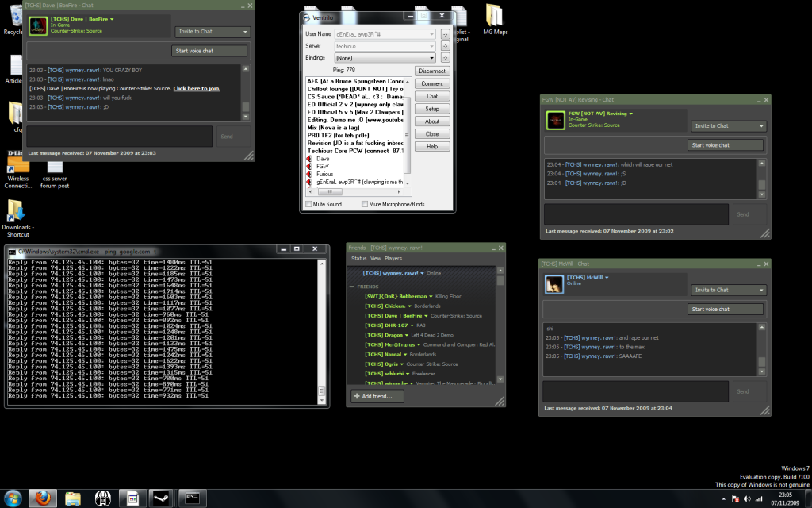Viewport: 812px width, 508px height.
Task: Select 'PRO TF2' channel in Ventrilo
Action: (x=338, y=135)
